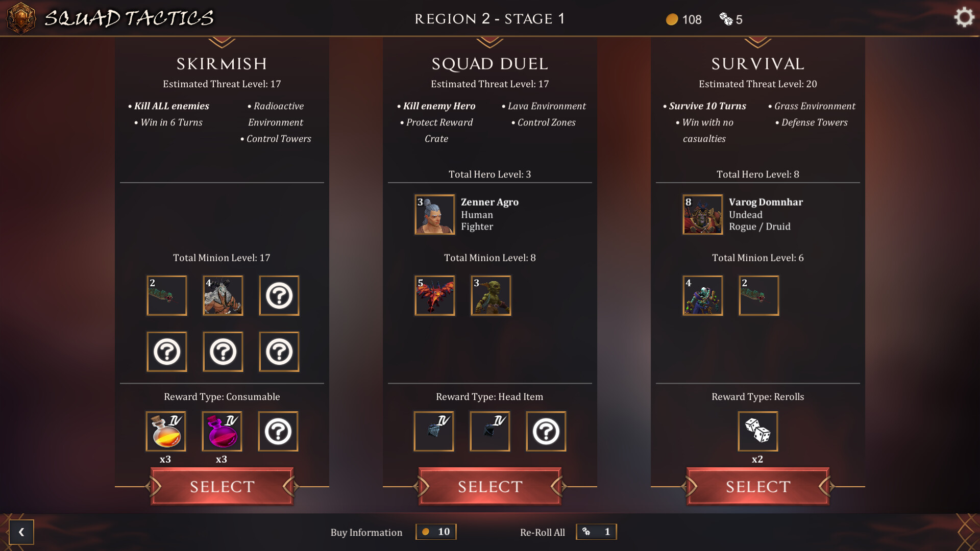Click the gold coin counter showing 108
Screen dimensions: 980x551
pyautogui.click(x=684, y=19)
